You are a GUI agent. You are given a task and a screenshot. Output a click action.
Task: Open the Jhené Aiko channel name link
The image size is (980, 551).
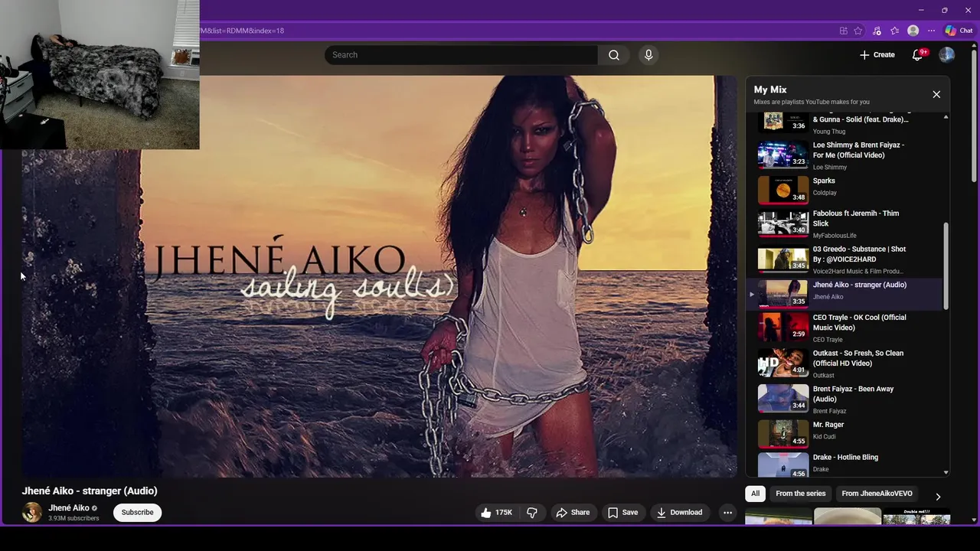tap(69, 508)
